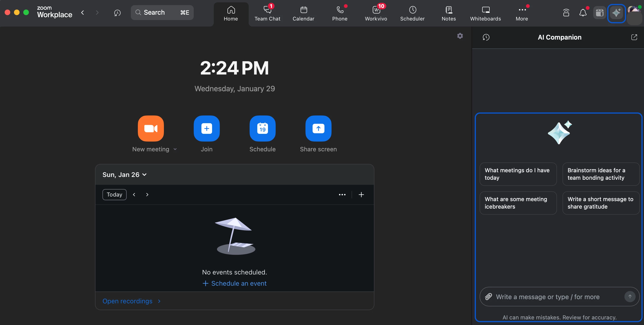644x325 pixels.
Task: Select the 'What meetings do I have today' prompt
Action: coord(518,174)
